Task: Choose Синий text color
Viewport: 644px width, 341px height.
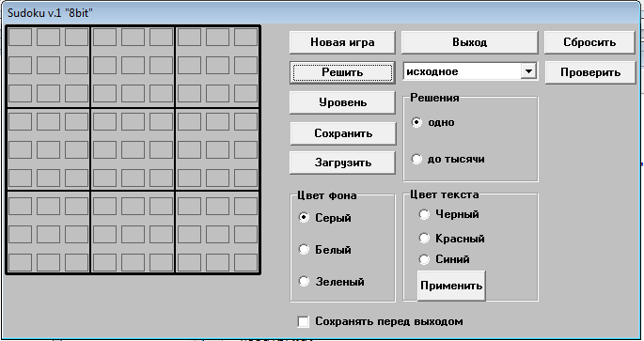Action: coord(424,259)
